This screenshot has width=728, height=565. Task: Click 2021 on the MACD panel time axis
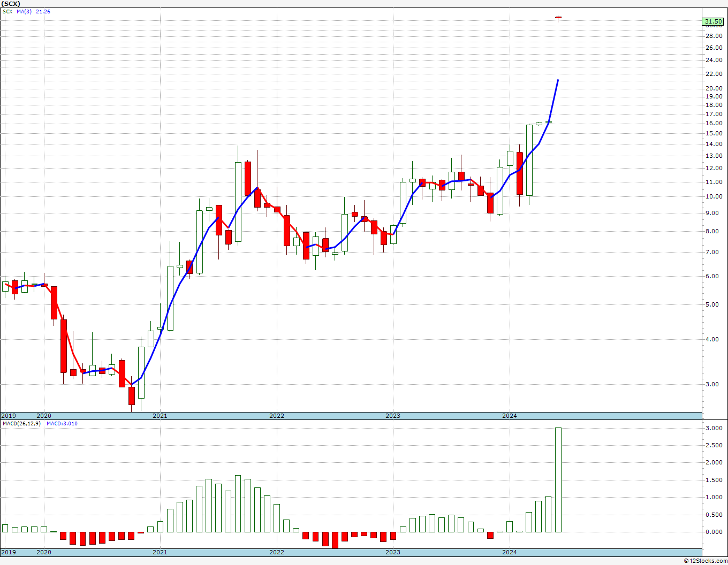[160, 552]
